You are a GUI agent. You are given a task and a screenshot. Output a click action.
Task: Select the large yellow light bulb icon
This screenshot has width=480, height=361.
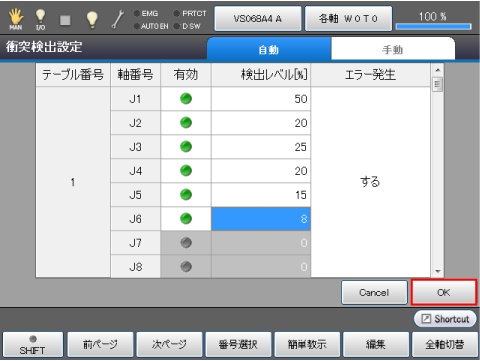92,19
